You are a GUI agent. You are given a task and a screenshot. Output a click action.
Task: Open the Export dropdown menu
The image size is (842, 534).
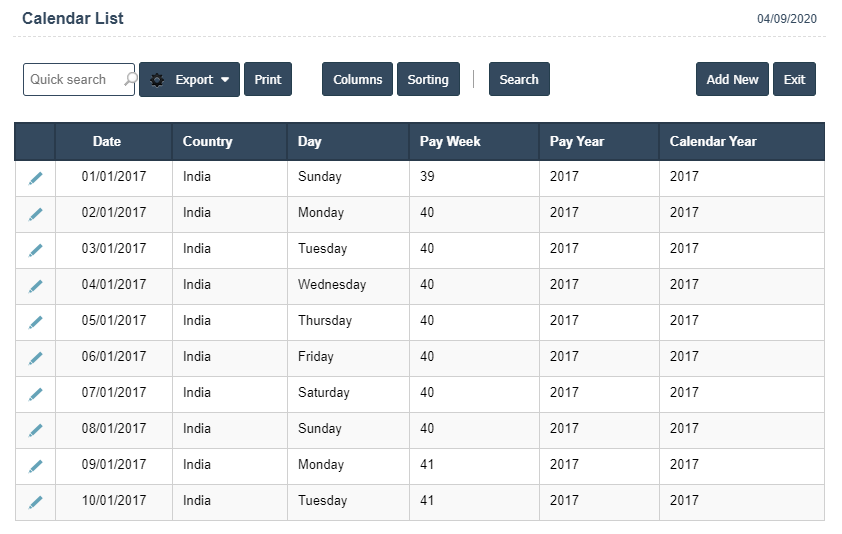tap(189, 80)
